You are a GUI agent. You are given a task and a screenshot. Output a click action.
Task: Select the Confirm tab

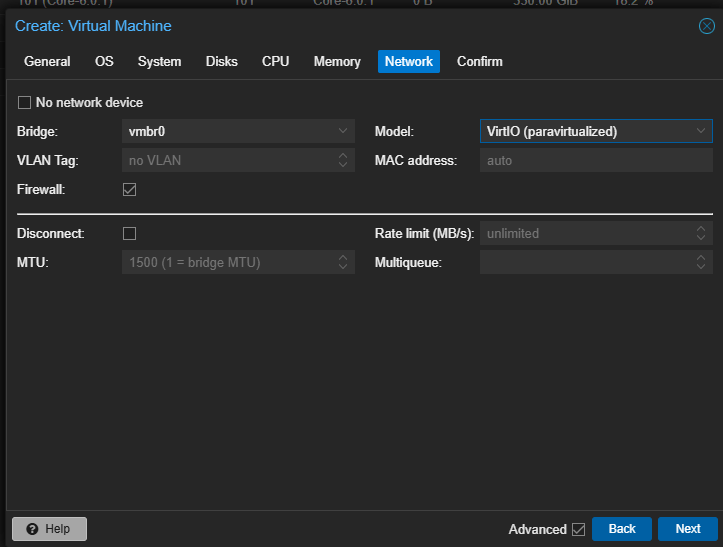(480, 62)
